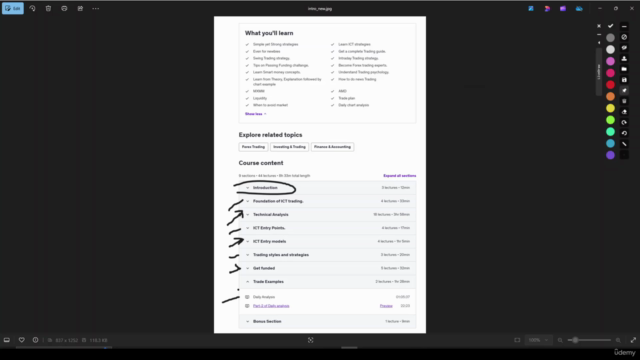640x360 pixels.
Task: Open the three-dots See more menu
Action: 96,8
